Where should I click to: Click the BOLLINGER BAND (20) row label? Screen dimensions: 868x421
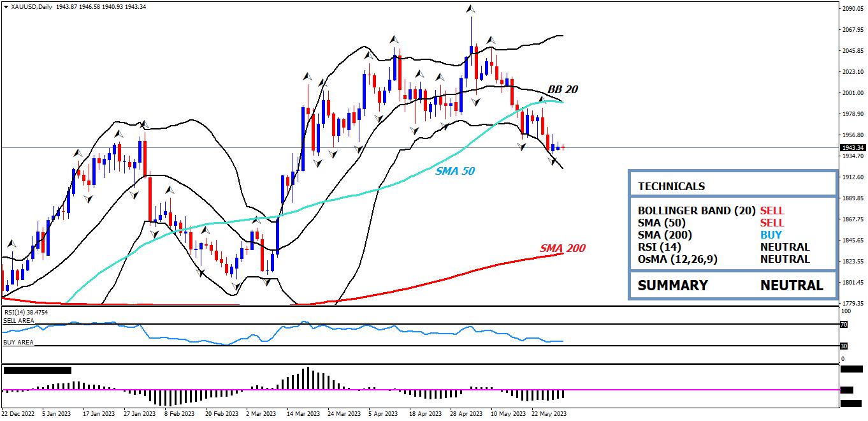[697, 211]
